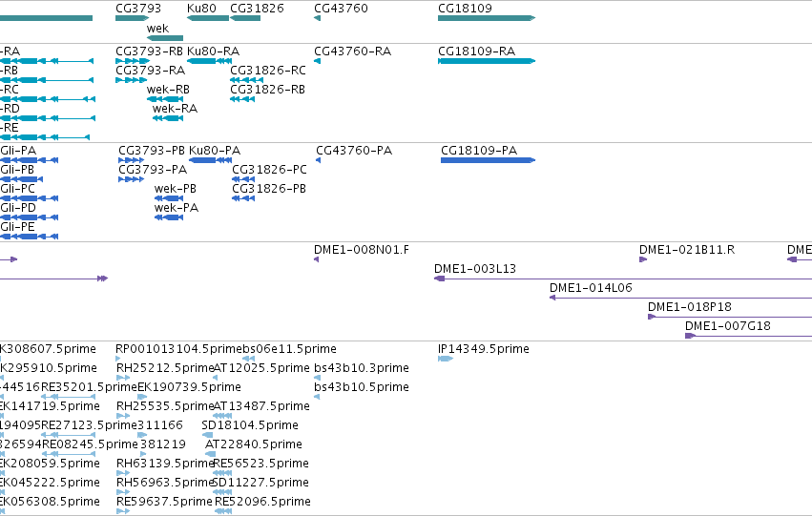Click the wek-PA protein label
This screenshot has width=812, height=516.
click(177, 208)
